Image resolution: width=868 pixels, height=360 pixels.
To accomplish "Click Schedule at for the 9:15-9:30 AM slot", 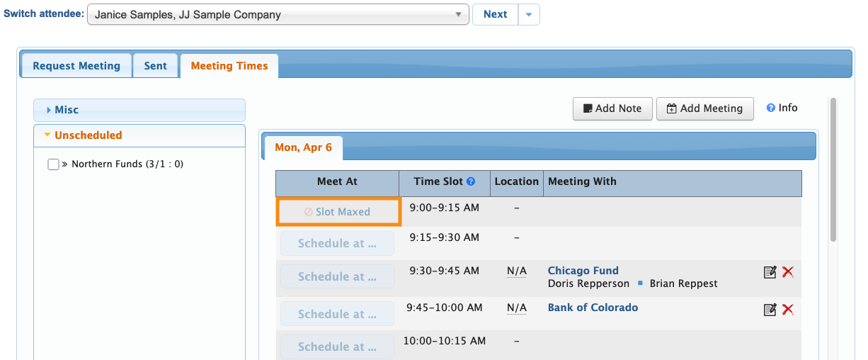I will point(338,244).
